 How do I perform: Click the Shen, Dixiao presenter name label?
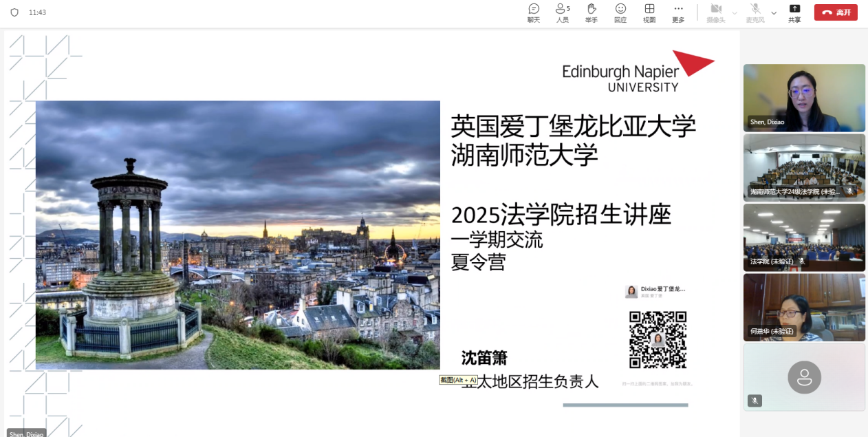(x=26, y=433)
